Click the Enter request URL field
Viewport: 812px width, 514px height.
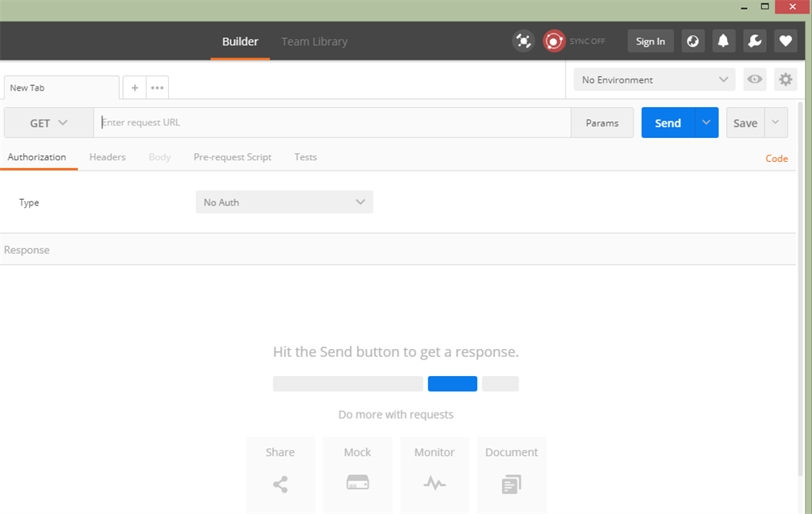(332, 123)
